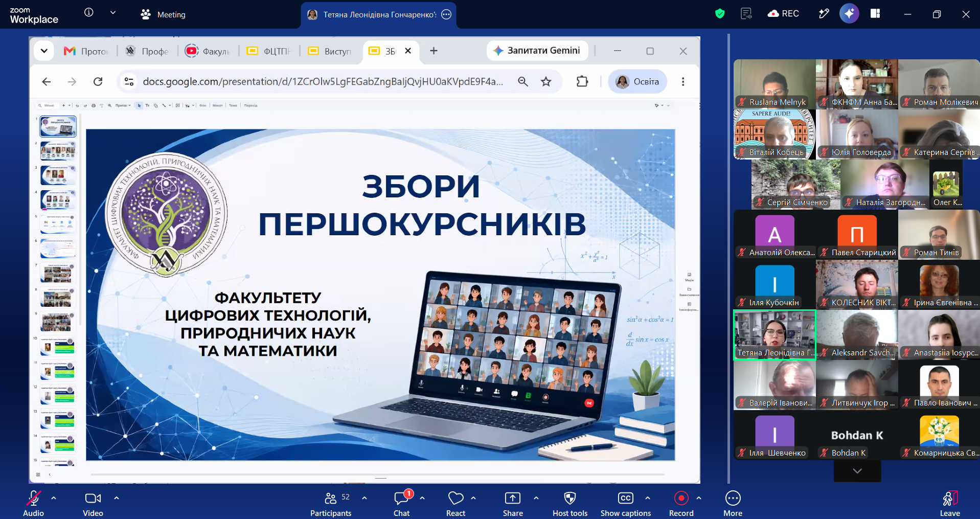The height and width of the screenshot is (519, 980).
Task: Open browser extensions puzzle icon
Action: pyautogui.click(x=582, y=82)
